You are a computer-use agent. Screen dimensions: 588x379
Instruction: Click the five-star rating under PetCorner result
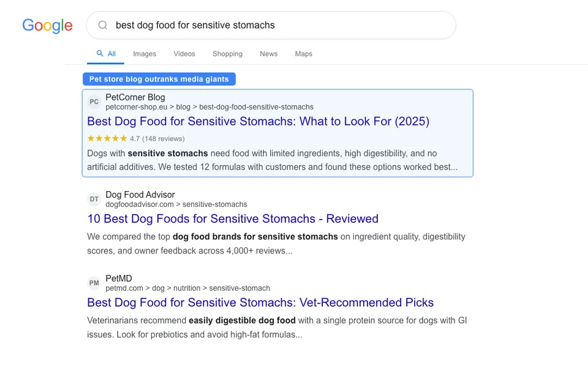(105, 138)
